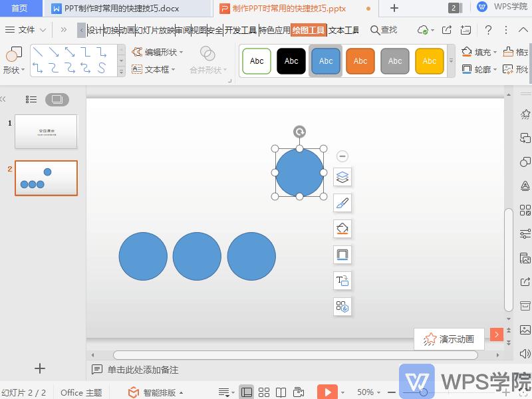Open the 演示动画 animation panel icon
532x399 pixels.
449,339
